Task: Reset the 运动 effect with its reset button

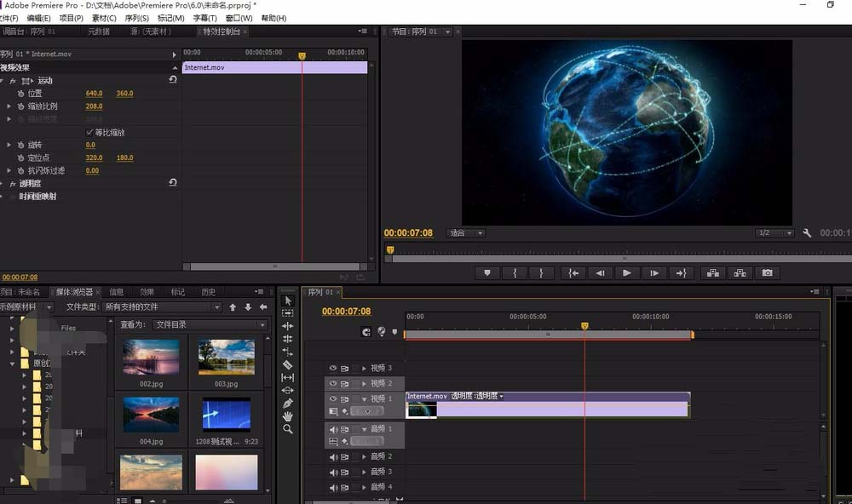Action: click(x=173, y=79)
